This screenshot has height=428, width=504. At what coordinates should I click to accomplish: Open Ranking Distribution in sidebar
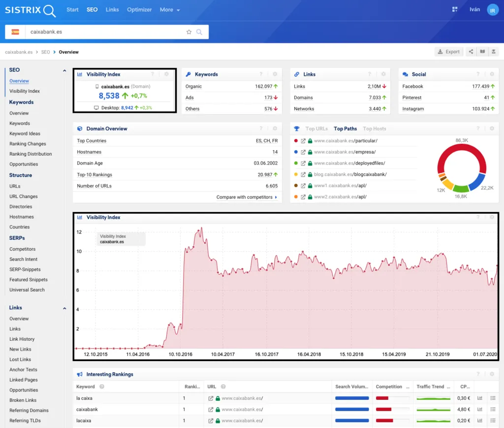(x=31, y=154)
